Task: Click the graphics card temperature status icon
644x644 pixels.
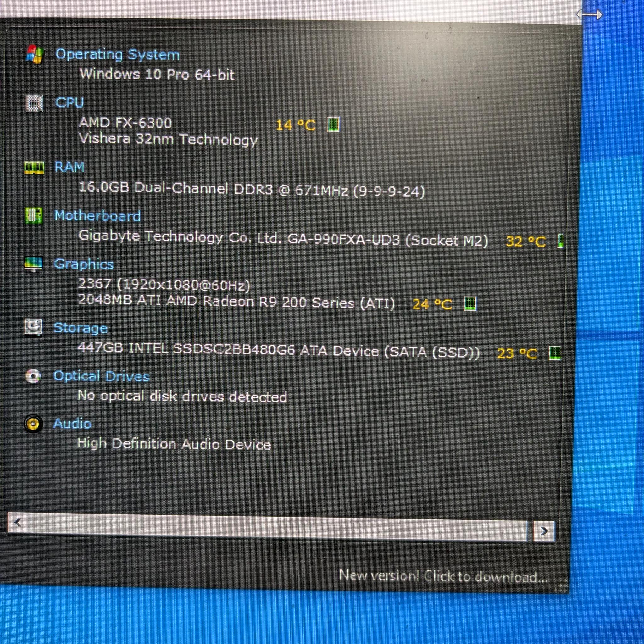Action: 470,304
